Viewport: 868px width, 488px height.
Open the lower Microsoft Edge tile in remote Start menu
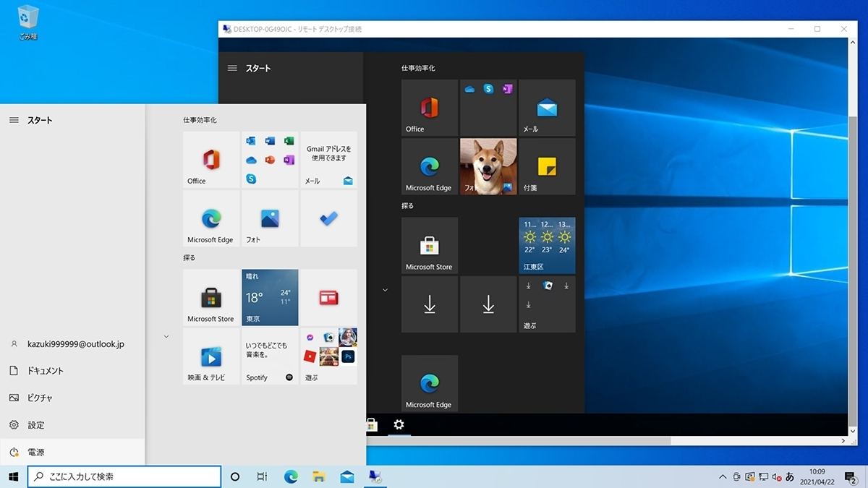[x=430, y=384]
